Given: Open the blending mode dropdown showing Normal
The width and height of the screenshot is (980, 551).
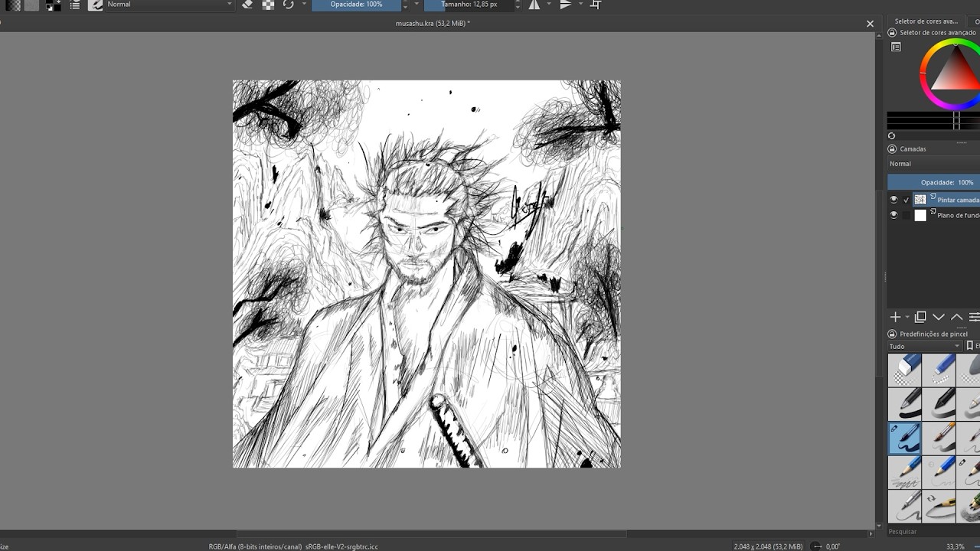Looking at the screenshot, I should coord(169,5).
